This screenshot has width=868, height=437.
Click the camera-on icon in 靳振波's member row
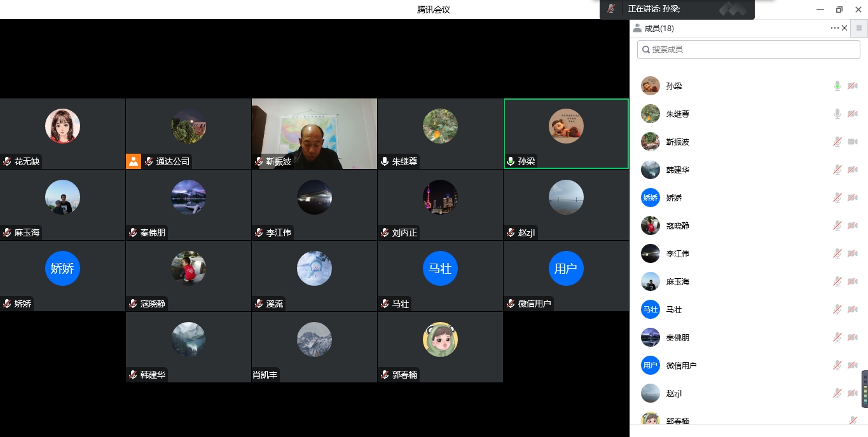pos(853,142)
